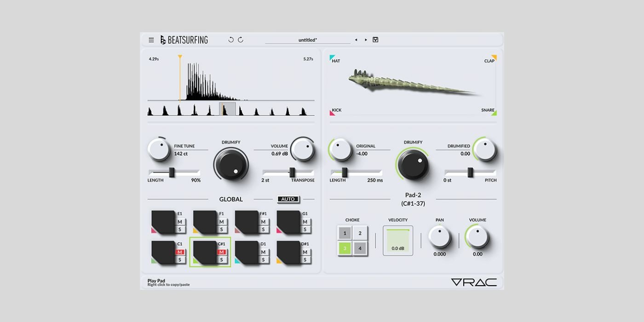
Task: Mute the E1 pad
Action: [x=180, y=222]
